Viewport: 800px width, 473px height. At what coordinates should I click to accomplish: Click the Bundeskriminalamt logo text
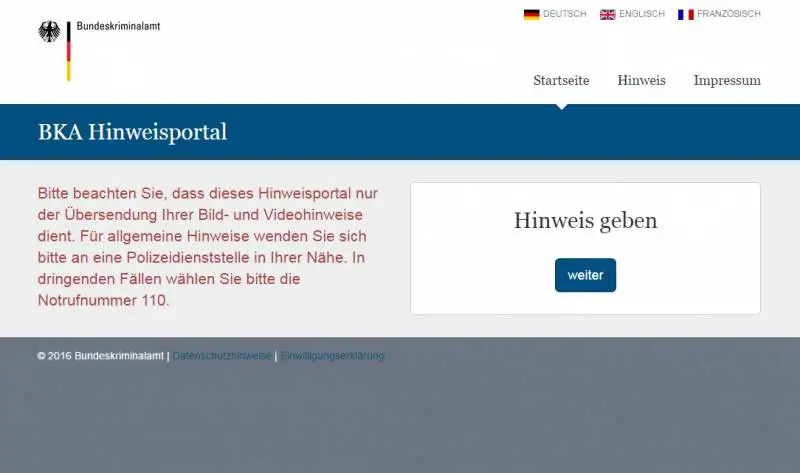pyautogui.click(x=118, y=26)
